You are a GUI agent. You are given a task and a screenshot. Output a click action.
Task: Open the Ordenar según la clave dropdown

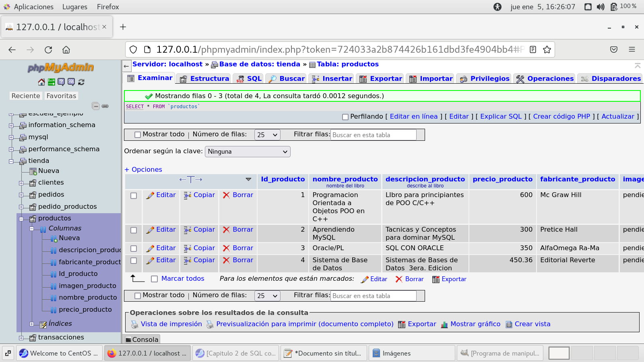tap(248, 152)
